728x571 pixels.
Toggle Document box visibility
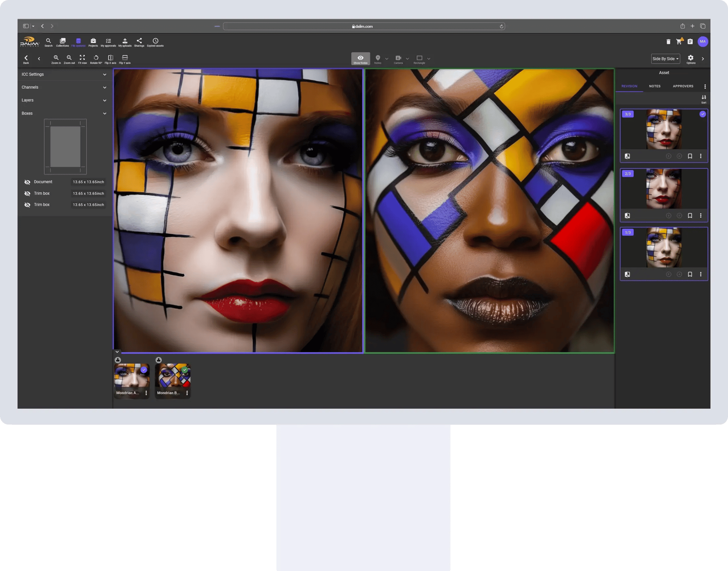[x=27, y=182]
